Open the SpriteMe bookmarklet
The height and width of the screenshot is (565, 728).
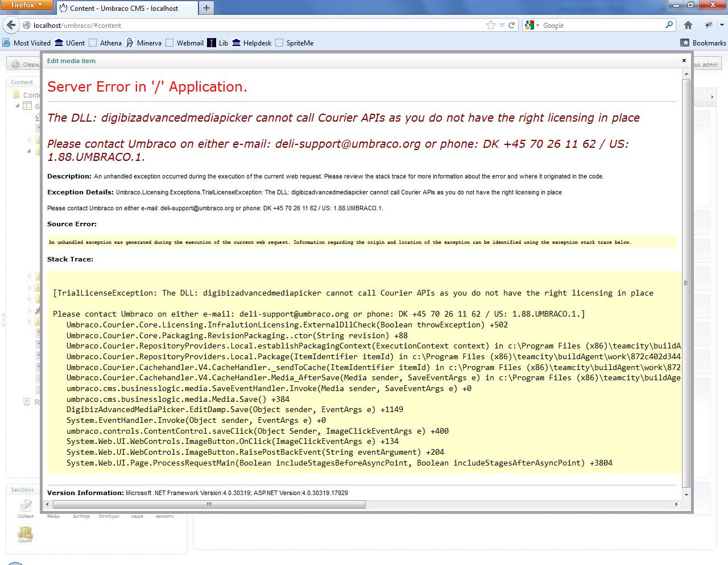(x=295, y=43)
